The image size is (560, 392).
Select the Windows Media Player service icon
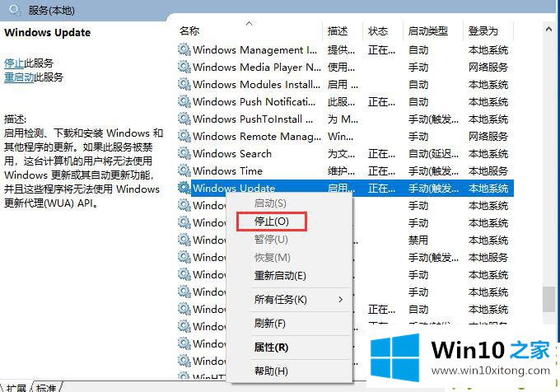[184, 67]
